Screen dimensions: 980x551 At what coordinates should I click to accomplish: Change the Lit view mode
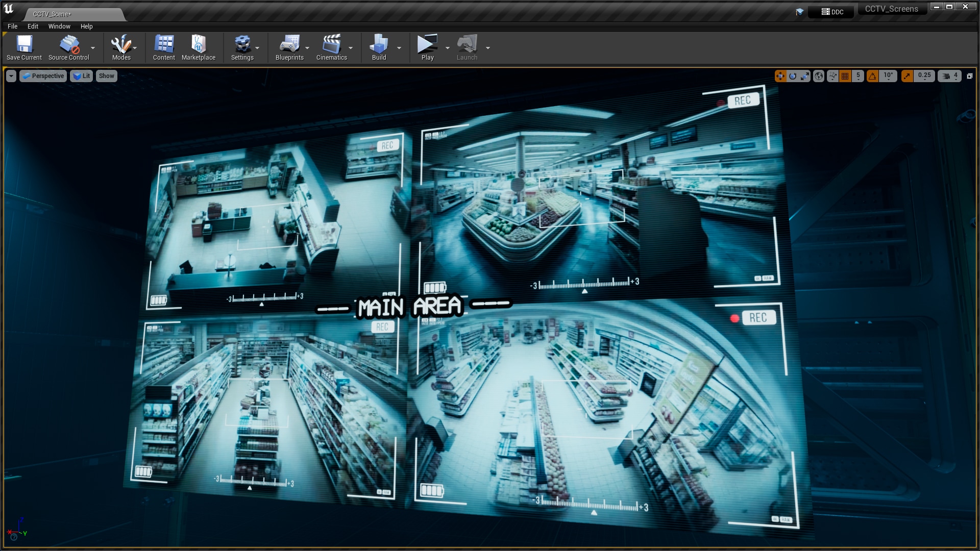(x=81, y=76)
